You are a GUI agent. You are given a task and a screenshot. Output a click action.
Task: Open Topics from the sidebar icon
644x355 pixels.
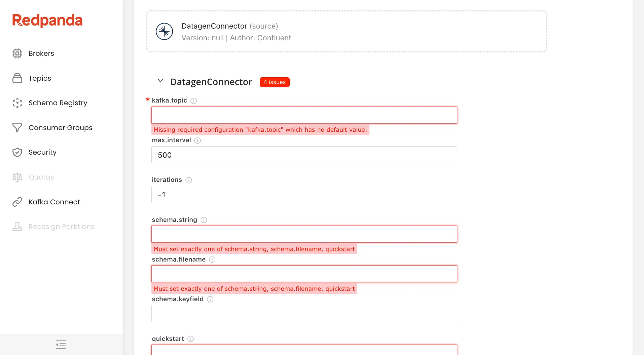[17, 78]
